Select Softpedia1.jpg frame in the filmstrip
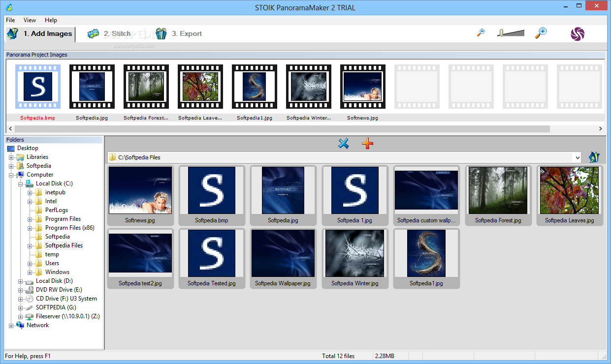Viewport: 611px width, 364px height. [x=255, y=87]
